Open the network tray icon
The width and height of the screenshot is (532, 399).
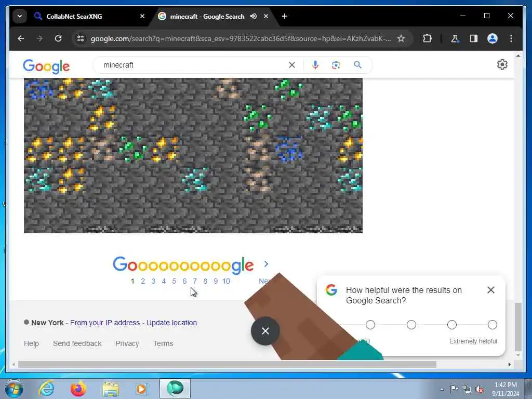click(x=467, y=389)
